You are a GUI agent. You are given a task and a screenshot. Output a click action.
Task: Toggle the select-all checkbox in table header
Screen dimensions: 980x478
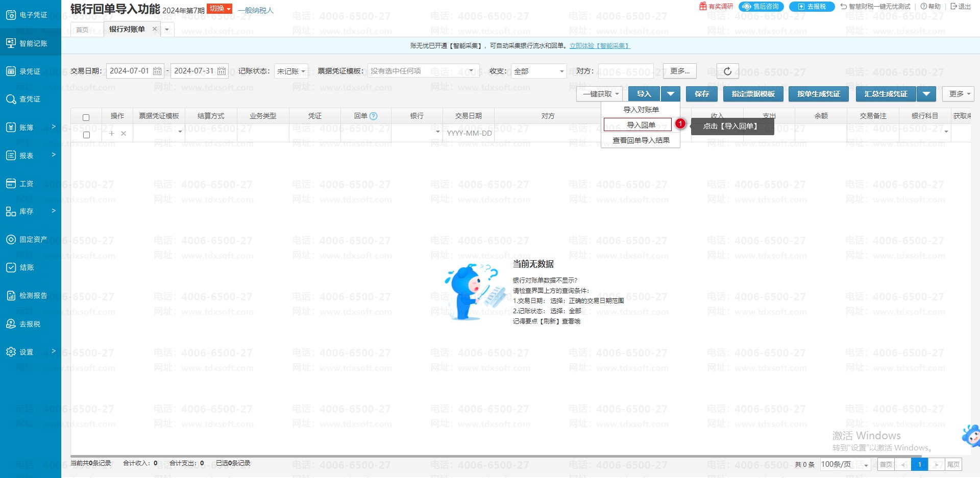86,117
